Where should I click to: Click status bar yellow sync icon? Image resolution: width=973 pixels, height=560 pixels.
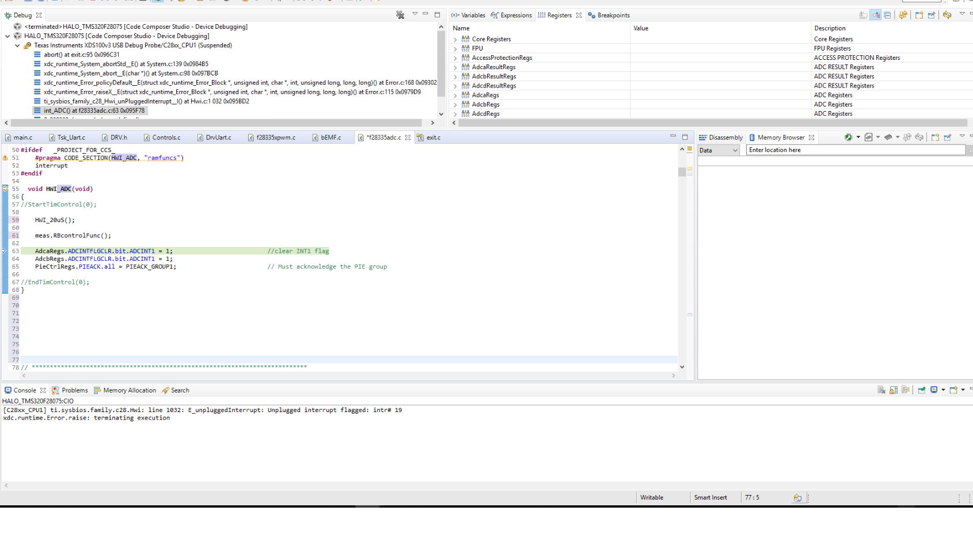797,498
